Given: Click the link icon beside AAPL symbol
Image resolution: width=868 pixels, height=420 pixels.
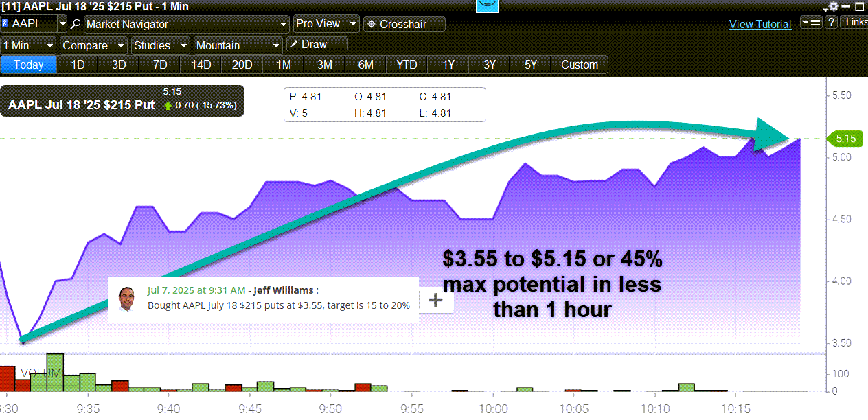Looking at the screenshot, I should pyautogui.click(x=5, y=24).
